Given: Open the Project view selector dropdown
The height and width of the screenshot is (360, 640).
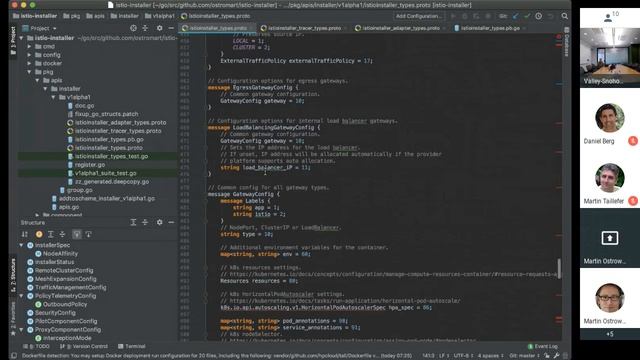Looking at the screenshot, I should (x=40, y=28).
